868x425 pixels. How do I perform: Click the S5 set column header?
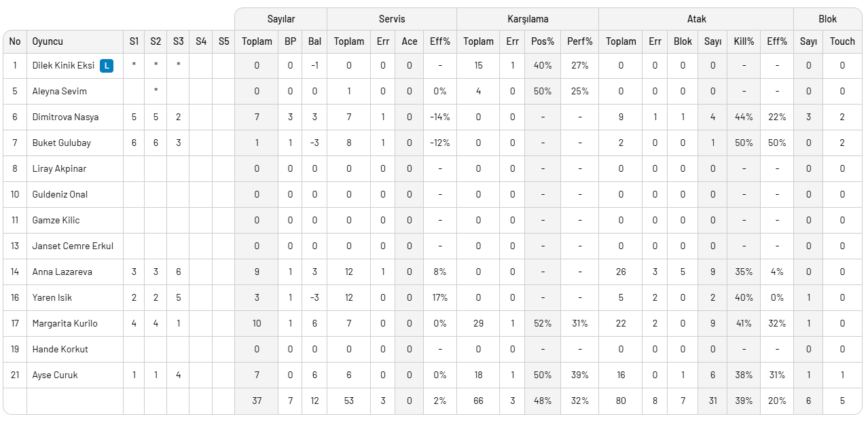223,41
